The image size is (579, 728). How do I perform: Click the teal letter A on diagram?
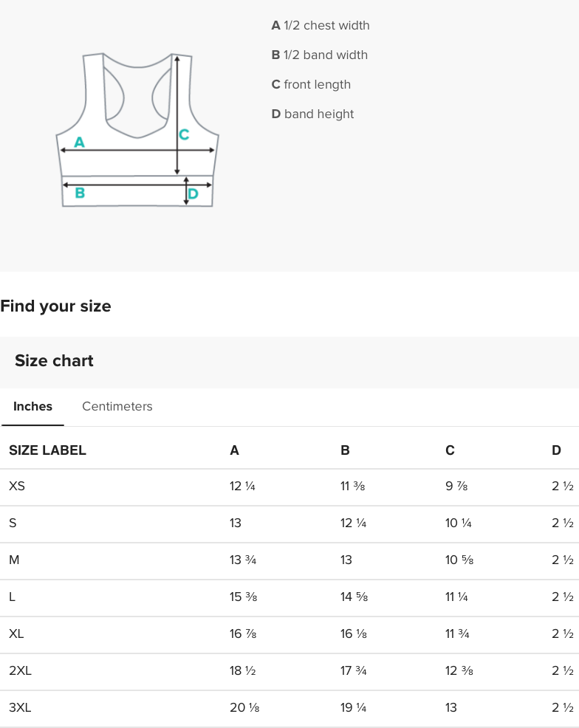[79, 142]
